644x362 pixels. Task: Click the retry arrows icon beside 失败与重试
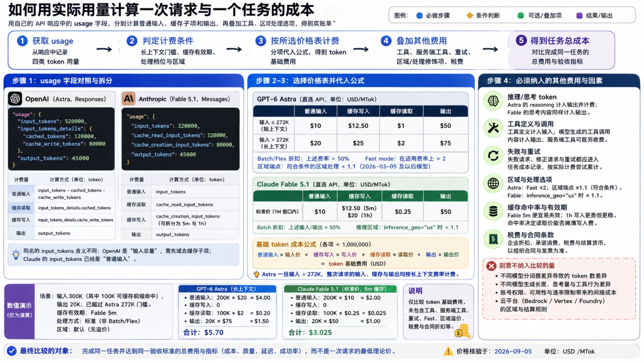493,156
